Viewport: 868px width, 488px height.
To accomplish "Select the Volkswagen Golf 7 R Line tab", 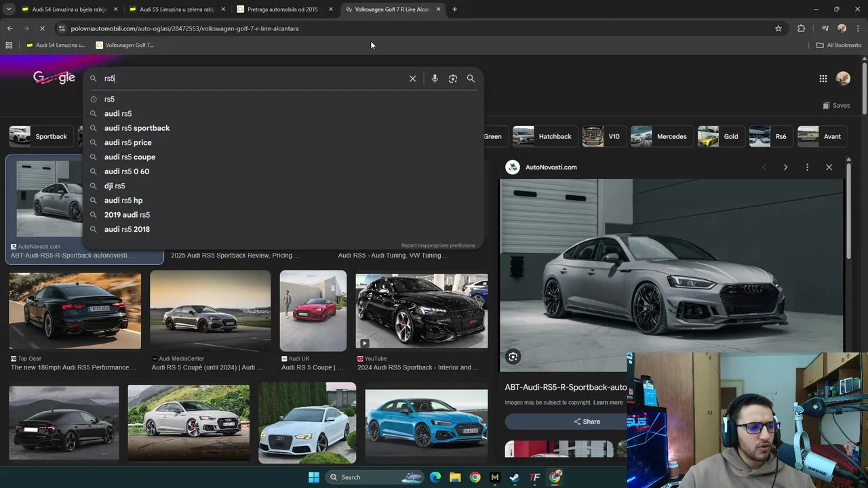I will tap(392, 9).
